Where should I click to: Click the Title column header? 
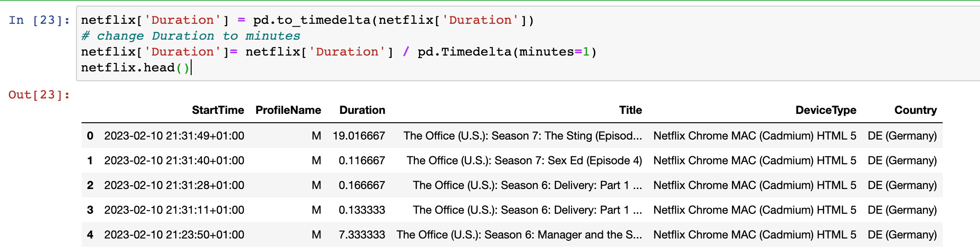630,110
